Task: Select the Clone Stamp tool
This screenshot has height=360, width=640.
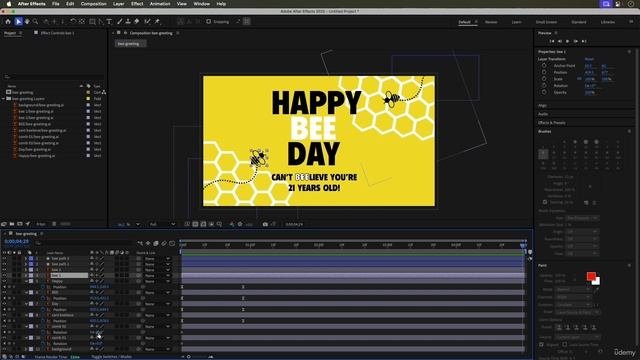Action: (128, 22)
